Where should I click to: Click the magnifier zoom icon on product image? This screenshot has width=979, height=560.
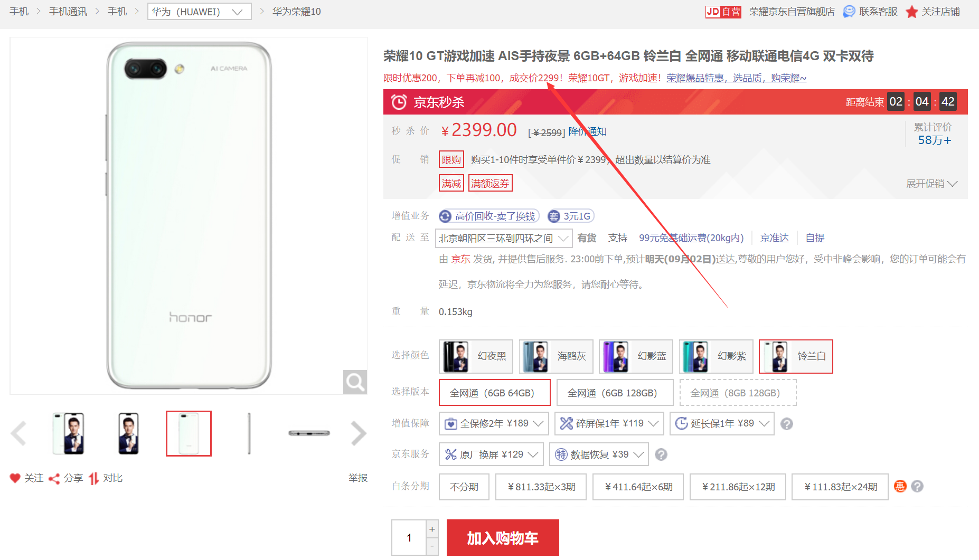click(355, 382)
